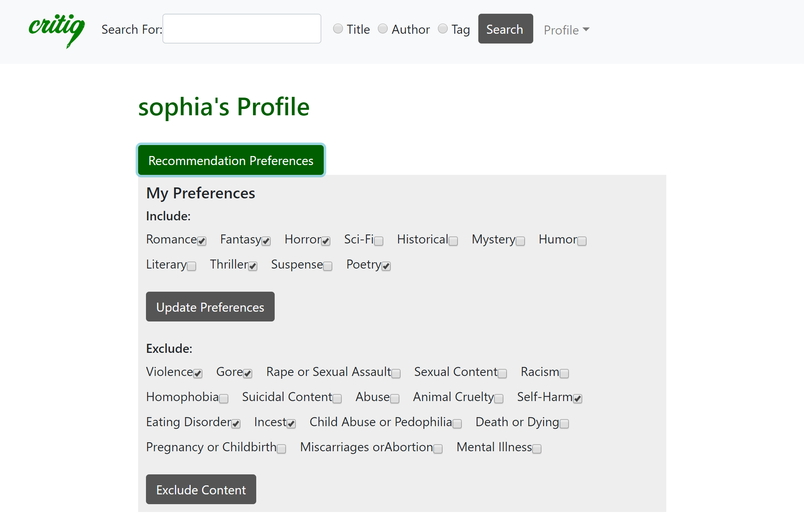Select the Author search option
804x532 pixels.
coord(383,29)
